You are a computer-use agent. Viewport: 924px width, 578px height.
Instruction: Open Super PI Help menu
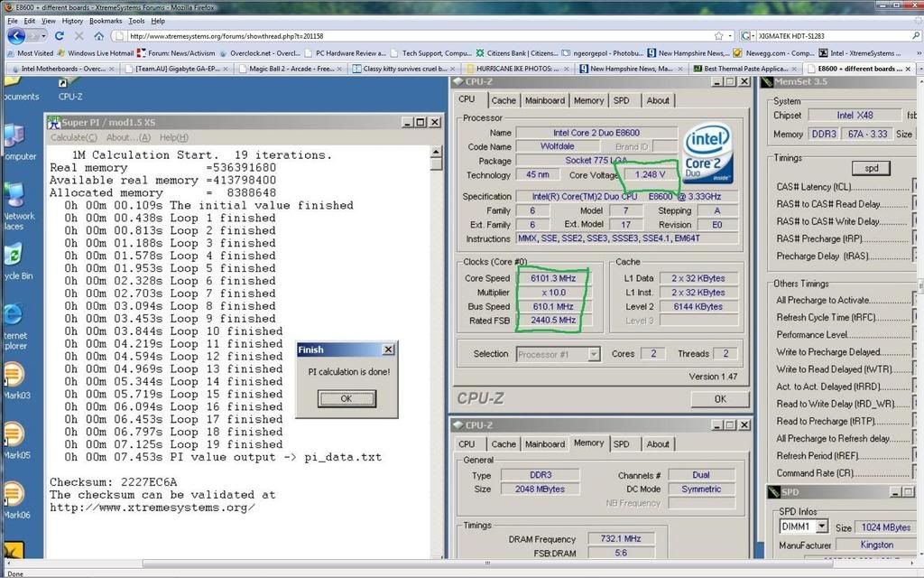coord(174,137)
